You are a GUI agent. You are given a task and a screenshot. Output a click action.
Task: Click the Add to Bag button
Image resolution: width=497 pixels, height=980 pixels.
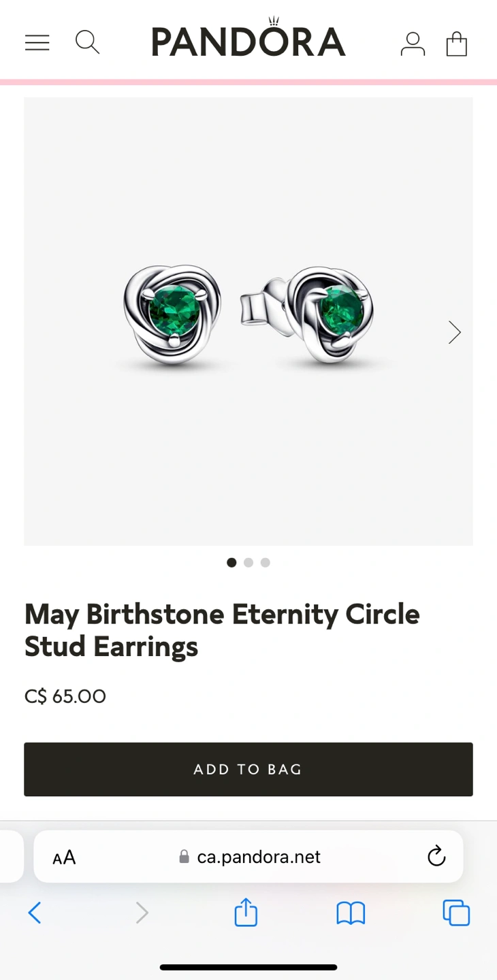pyautogui.click(x=248, y=769)
